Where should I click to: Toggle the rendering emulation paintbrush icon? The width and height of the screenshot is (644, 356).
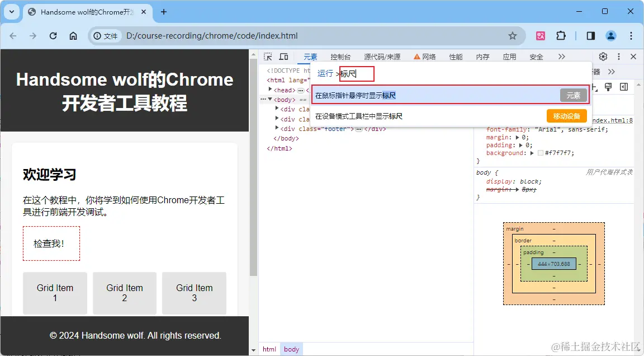click(608, 87)
